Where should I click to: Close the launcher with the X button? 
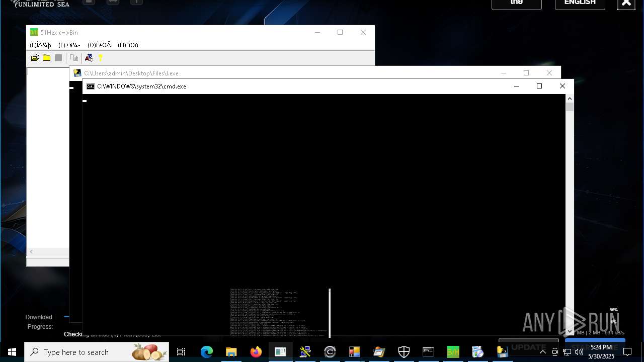626,3
